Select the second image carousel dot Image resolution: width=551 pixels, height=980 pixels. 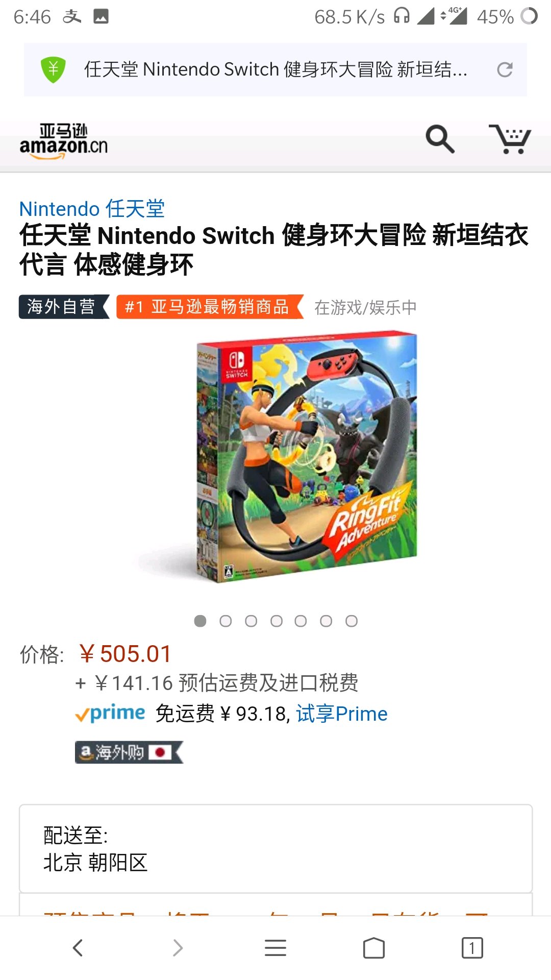coord(226,621)
